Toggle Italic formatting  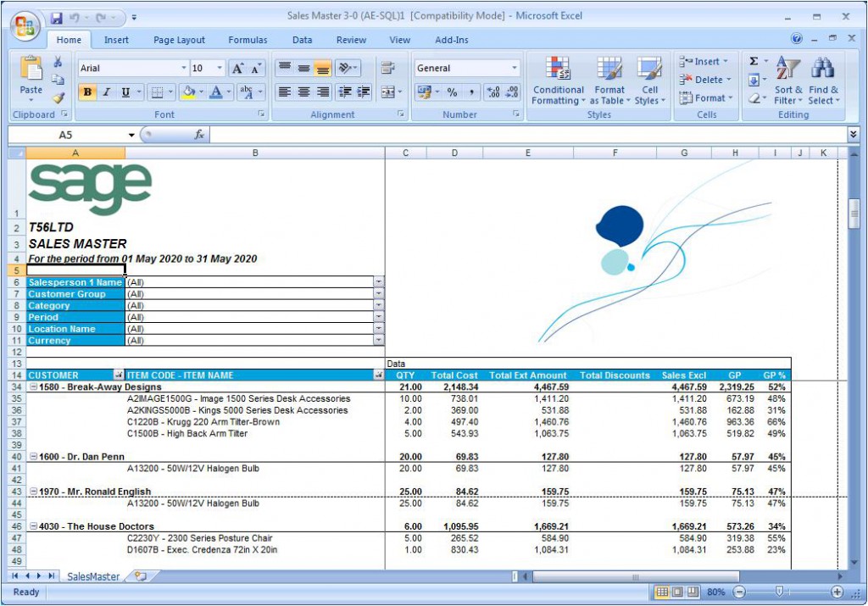click(x=107, y=92)
